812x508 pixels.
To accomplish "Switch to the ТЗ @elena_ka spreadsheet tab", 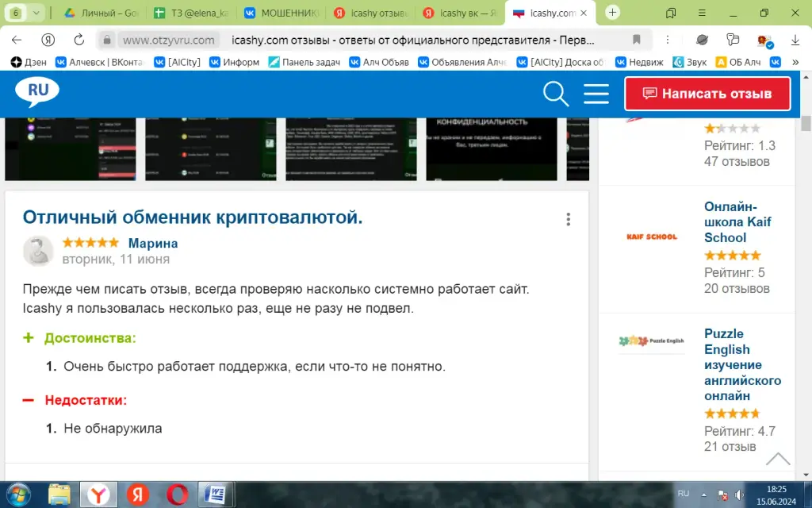I will click(x=192, y=13).
